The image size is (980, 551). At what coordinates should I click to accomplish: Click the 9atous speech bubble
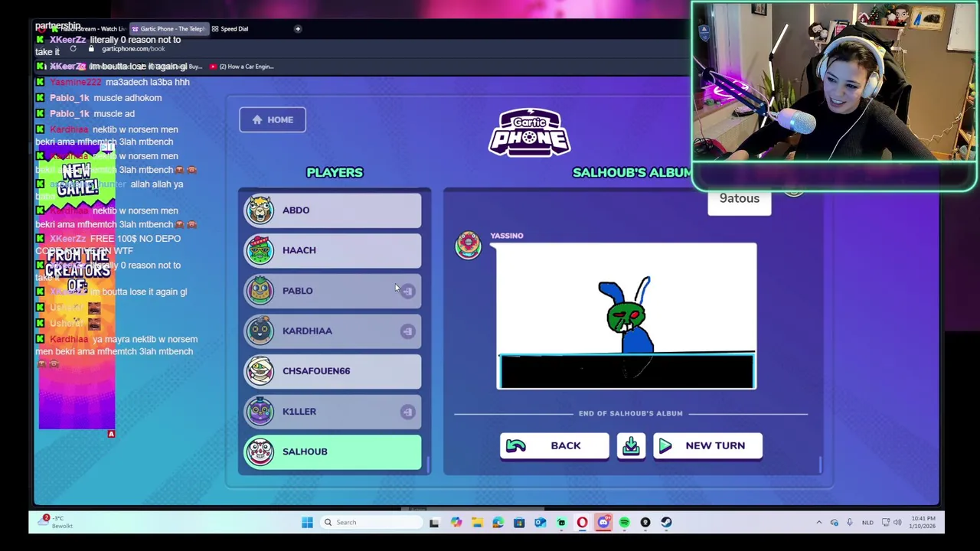point(739,199)
